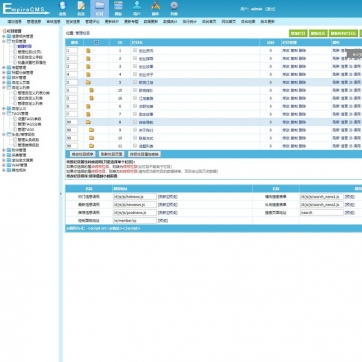Image resolution: width=362 pixels, height=362 pixels.
Task: Click the first green button above the table
Action: (x=298, y=33)
